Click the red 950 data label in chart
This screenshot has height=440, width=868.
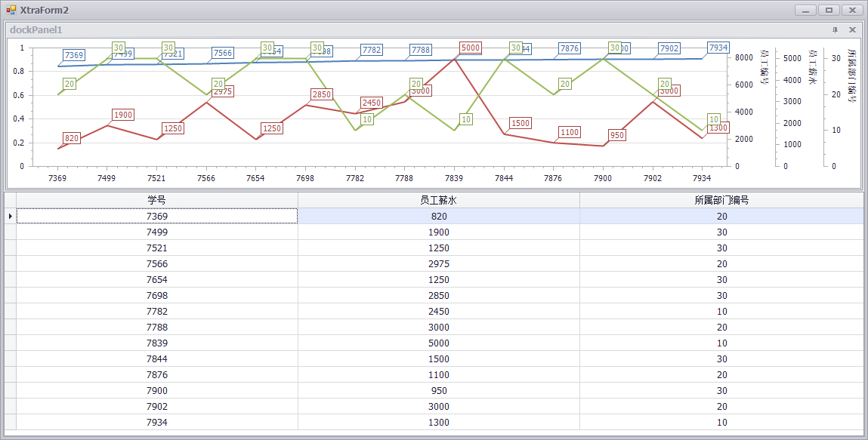pos(616,135)
